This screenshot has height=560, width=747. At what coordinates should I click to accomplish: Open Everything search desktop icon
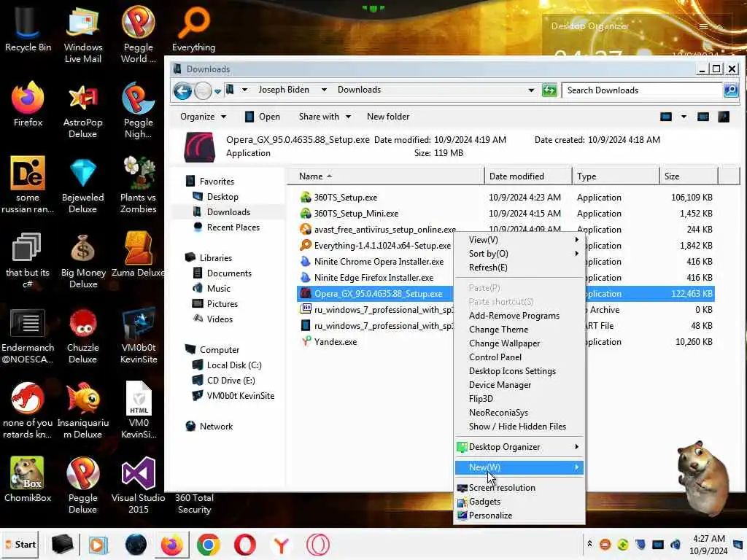[193, 31]
